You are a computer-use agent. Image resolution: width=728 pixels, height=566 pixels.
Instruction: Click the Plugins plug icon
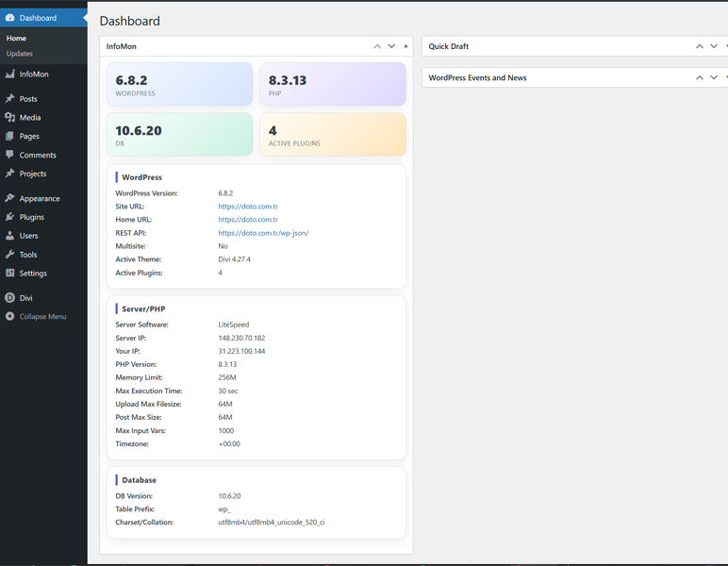click(x=9, y=217)
